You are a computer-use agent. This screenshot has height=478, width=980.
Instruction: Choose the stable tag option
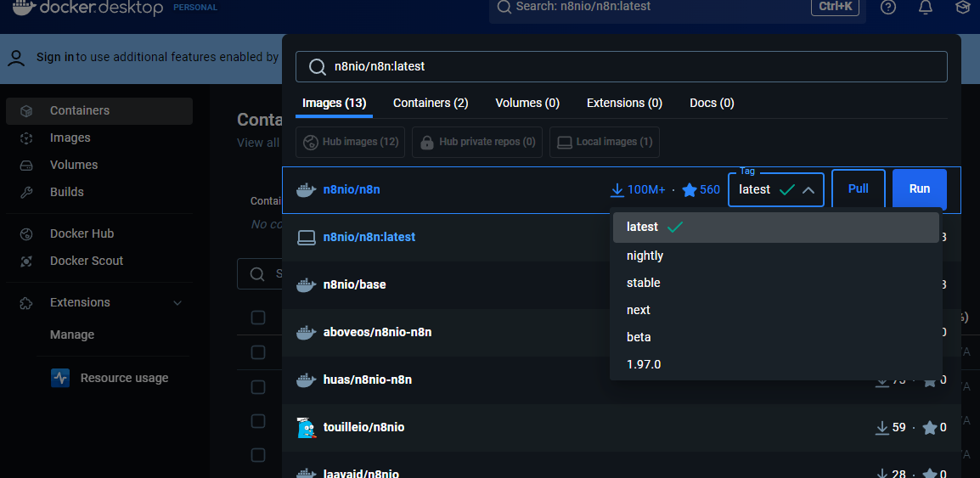(775, 283)
